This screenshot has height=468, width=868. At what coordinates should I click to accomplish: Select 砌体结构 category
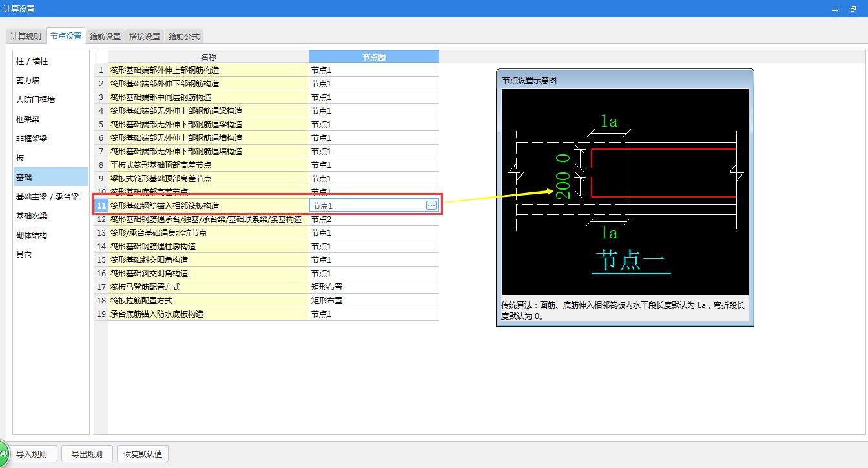51,236
